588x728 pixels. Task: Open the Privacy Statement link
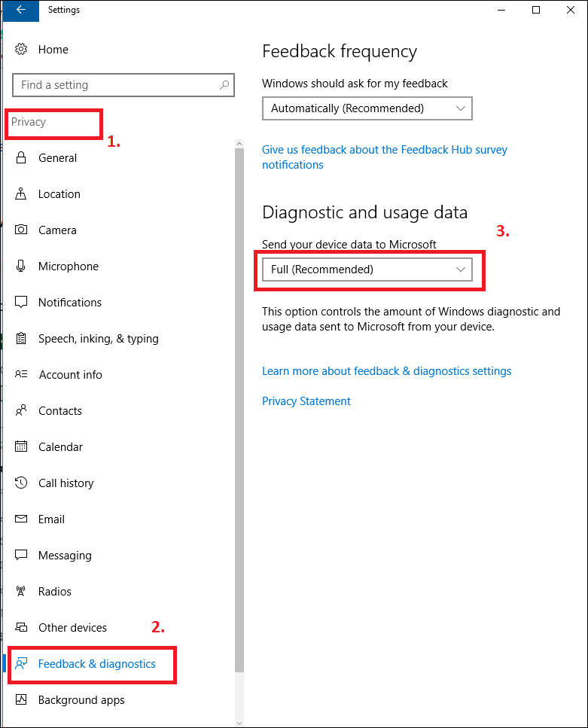click(x=306, y=401)
